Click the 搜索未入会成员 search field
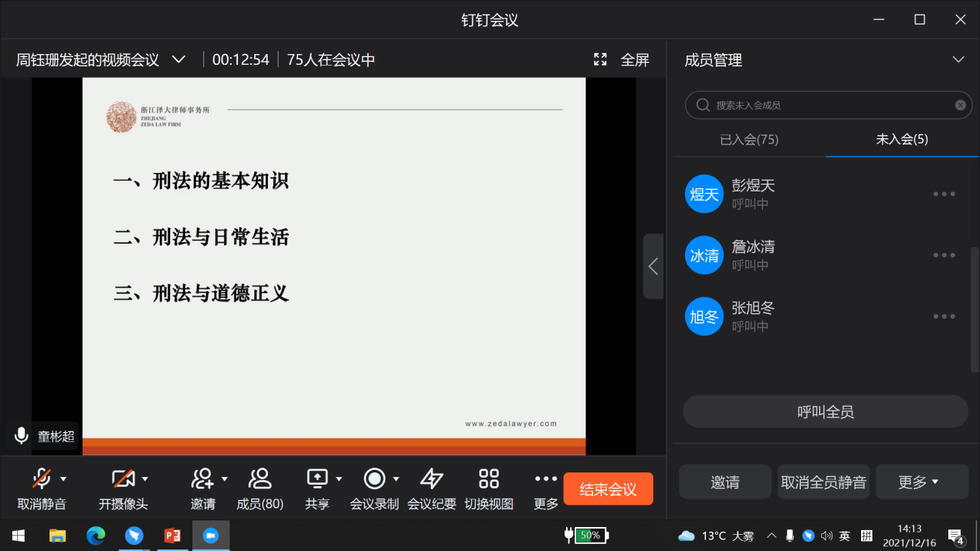Viewport: 980px width, 551px height. tap(826, 105)
